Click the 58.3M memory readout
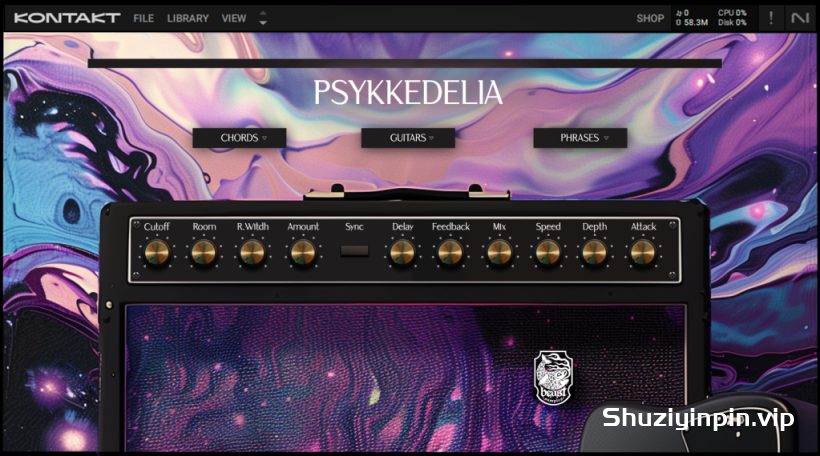This screenshot has height=456, width=820. click(691, 22)
